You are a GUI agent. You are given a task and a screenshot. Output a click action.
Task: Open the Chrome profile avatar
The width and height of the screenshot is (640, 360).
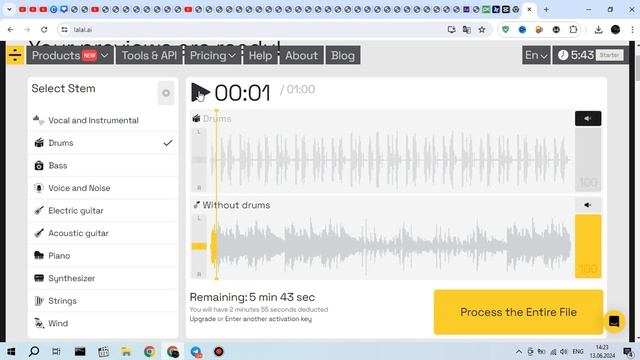(x=616, y=29)
